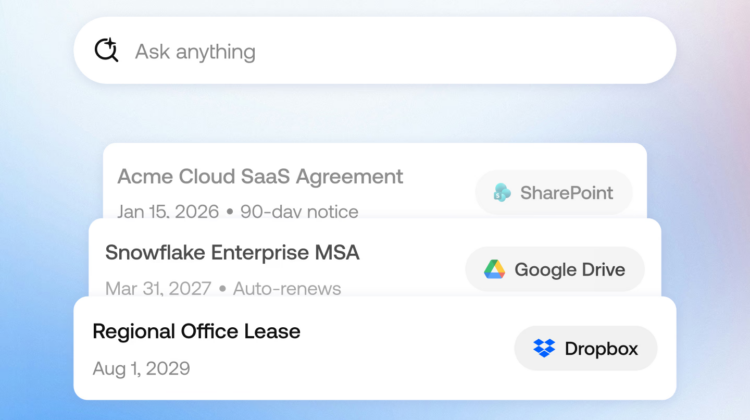750x420 pixels.
Task: Click the SharePoint logo icon
Action: coord(502,192)
